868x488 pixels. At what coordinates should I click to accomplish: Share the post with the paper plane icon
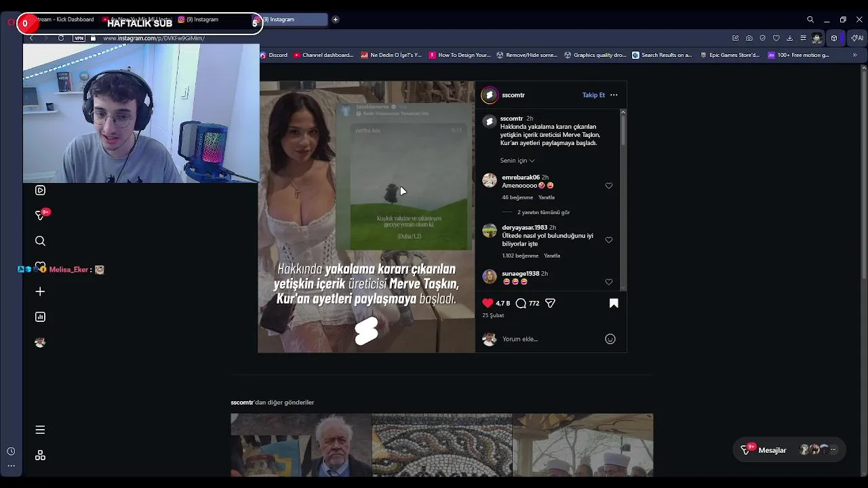(x=550, y=303)
